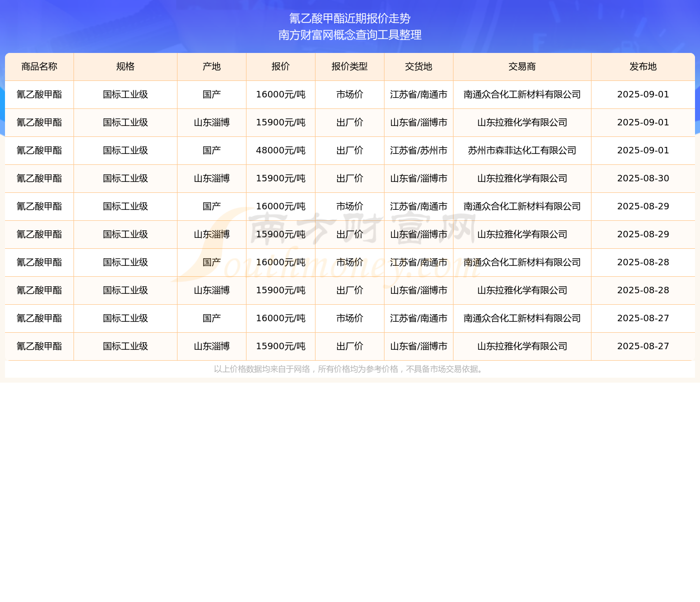Click the 2025-08-30 date cell
This screenshot has height=602, width=700.
click(x=643, y=178)
